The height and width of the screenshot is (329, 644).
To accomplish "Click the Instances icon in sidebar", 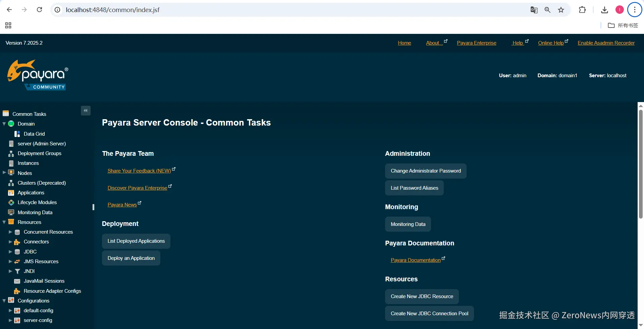I will pyautogui.click(x=11, y=163).
